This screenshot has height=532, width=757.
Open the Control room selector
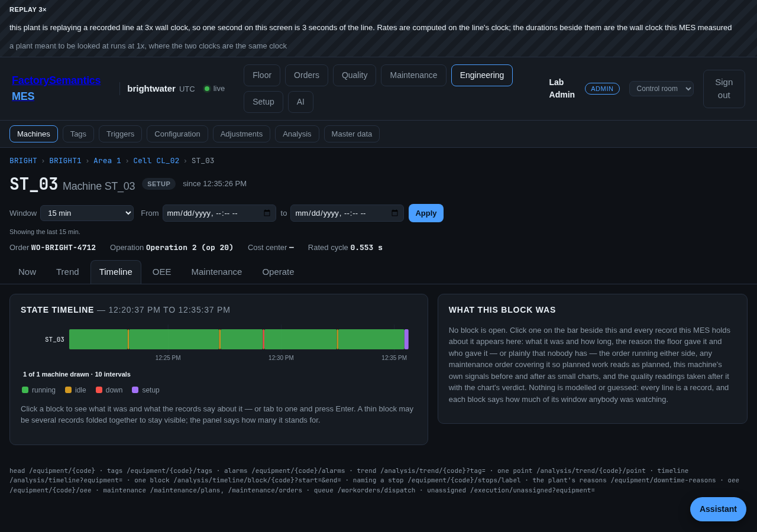tap(661, 89)
